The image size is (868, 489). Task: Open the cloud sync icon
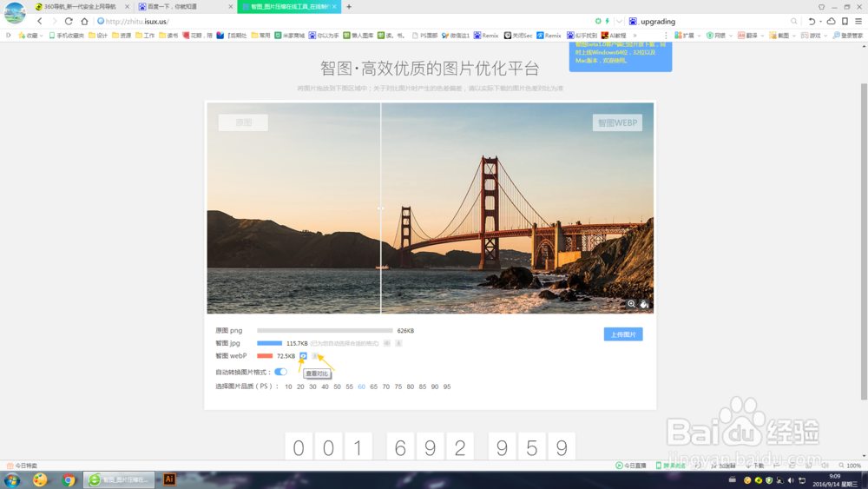coord(831,21)
